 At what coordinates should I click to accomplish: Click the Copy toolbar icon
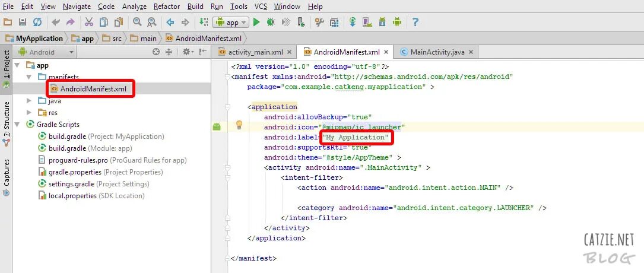[x=103, y=22]
